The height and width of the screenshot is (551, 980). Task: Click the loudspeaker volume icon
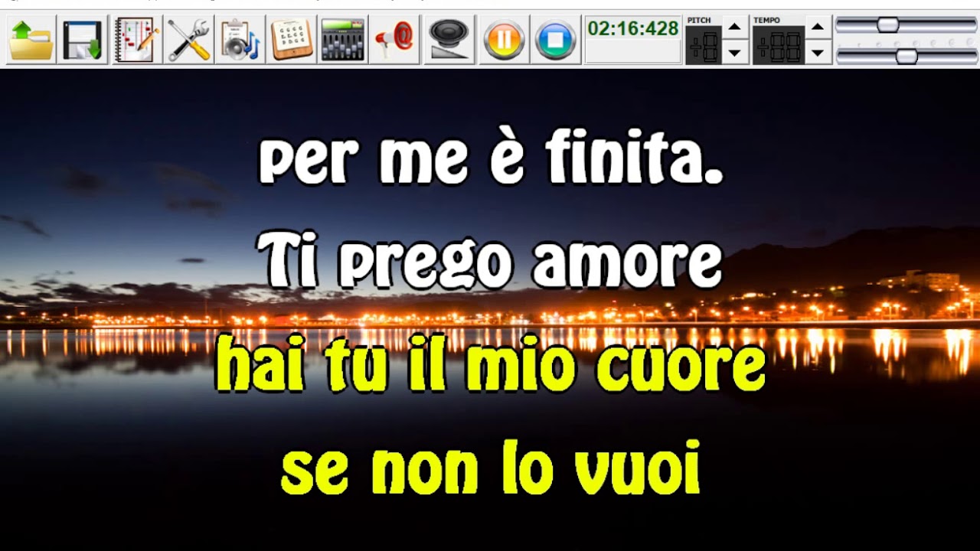[x=449, y=40]
